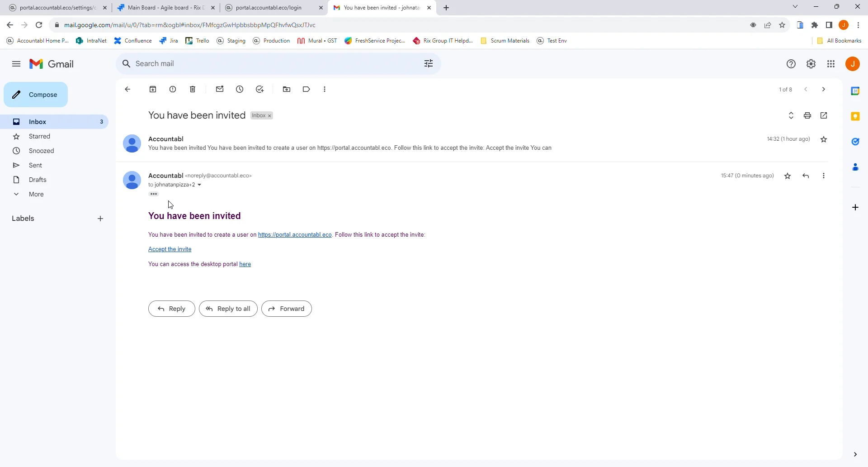The image size is (868, 467).
Task: Open All Bookmarks folder
Action: [840, 41]
